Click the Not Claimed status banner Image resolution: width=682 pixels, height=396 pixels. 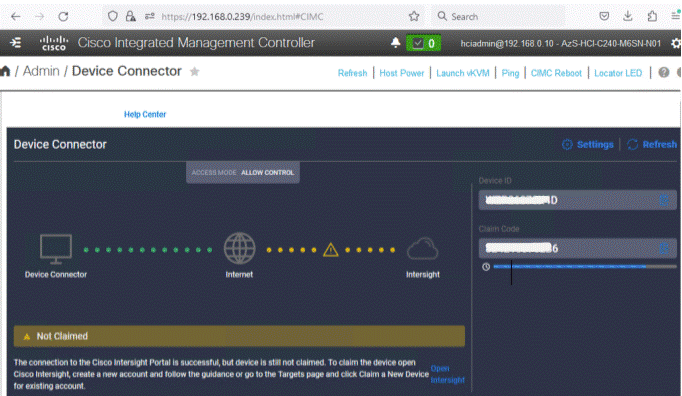(x=239, y=336)
